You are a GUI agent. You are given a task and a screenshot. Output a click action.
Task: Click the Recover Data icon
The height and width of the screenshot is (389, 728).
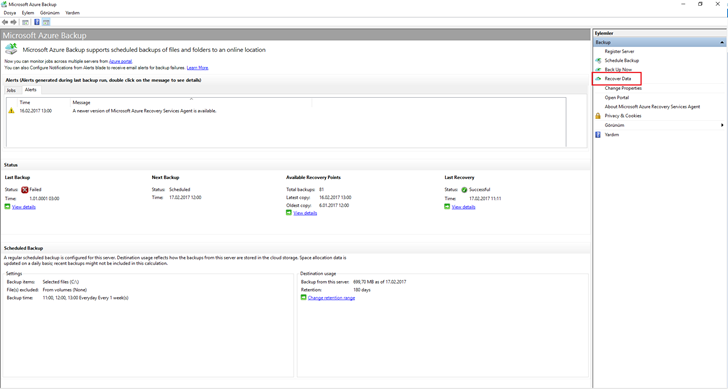point(598,79)
